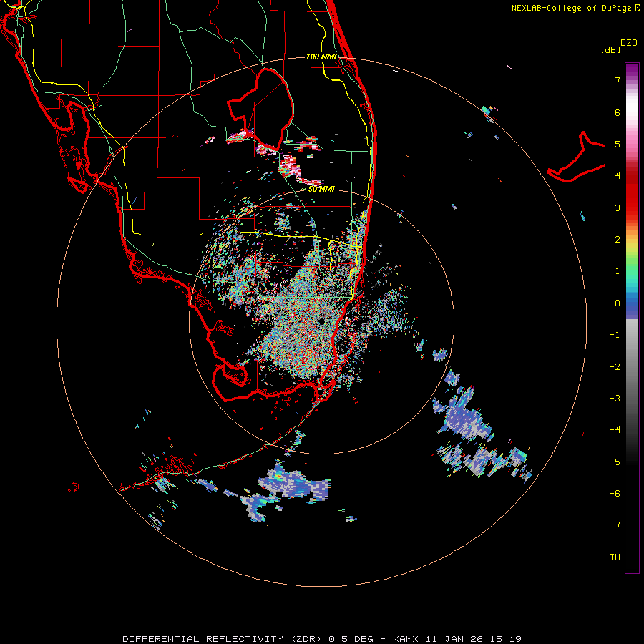The image size is (644, 644).
Task: Click the [dB] units label
Action: coord(611,49)
